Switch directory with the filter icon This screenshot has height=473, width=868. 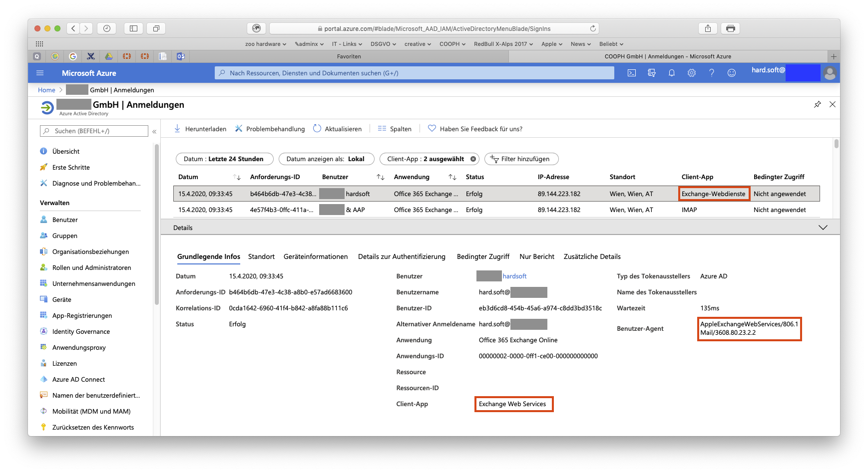(x=651, y=73)
